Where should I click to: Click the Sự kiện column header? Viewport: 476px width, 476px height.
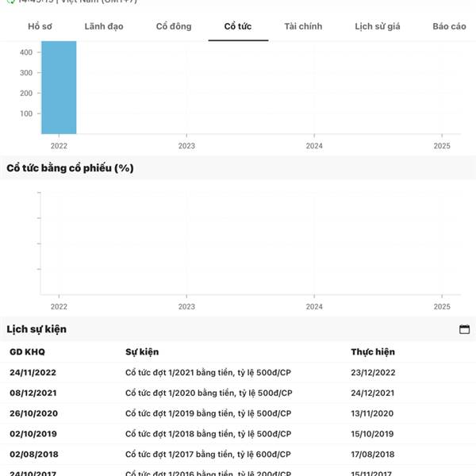142,351
